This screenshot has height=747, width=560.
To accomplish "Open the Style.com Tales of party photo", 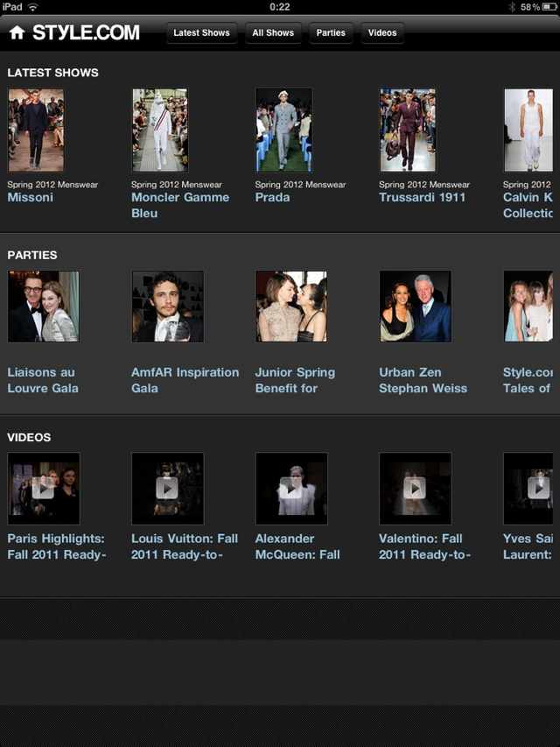I will tap(528, 307).
